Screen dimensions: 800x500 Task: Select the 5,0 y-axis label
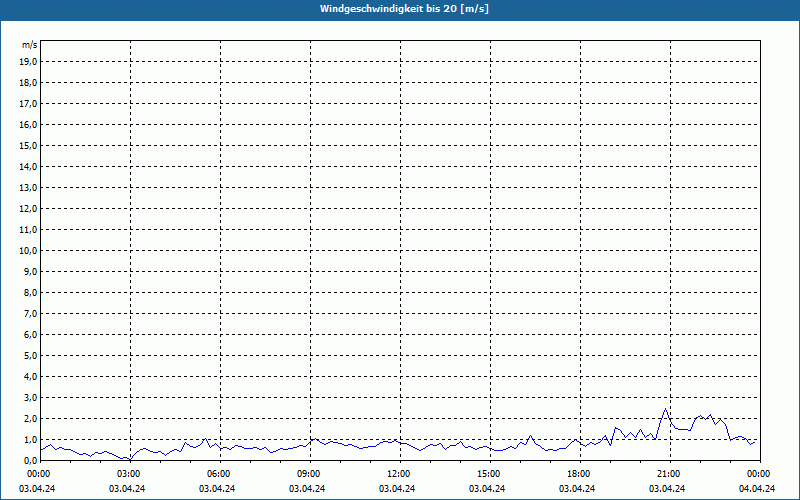(32, 355)
